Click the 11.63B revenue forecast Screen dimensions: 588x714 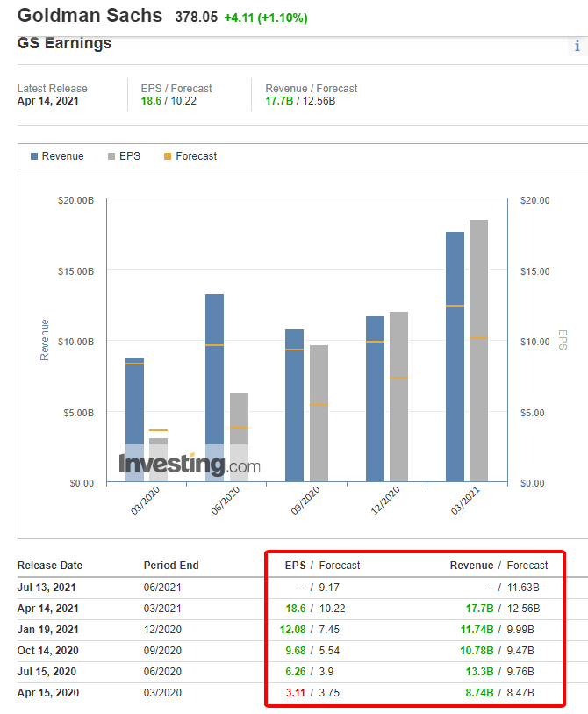click(523, 588)
